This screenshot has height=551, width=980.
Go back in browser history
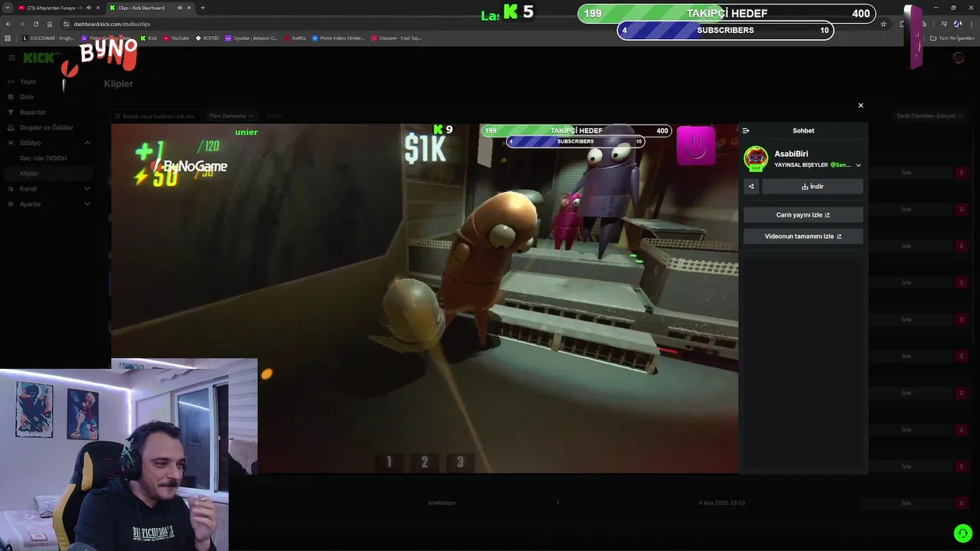[8, 24]
